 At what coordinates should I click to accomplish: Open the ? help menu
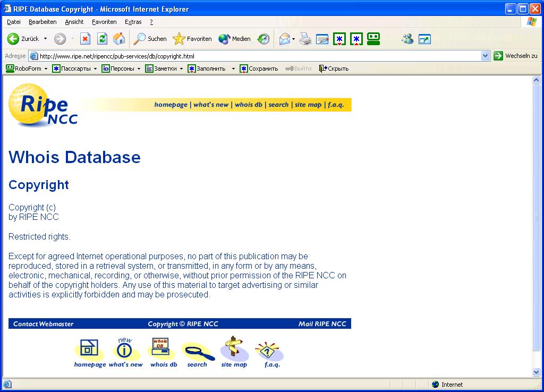tap(151, 22)
